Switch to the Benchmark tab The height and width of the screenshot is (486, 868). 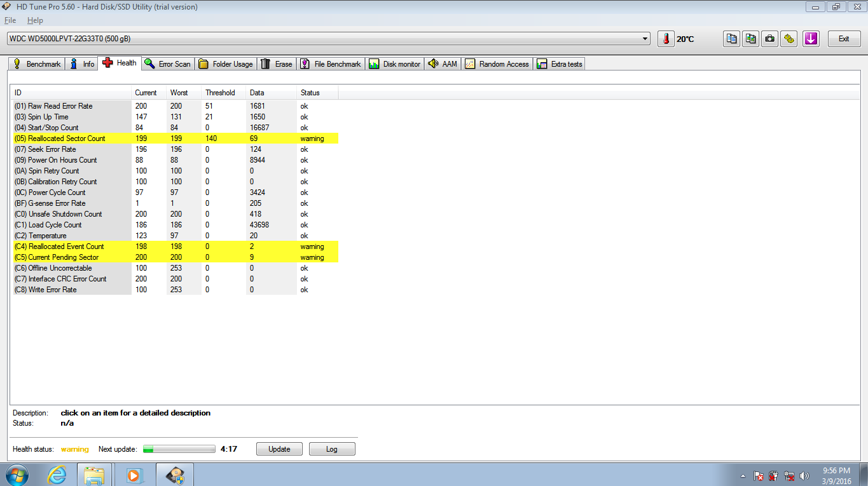[37, 64]
